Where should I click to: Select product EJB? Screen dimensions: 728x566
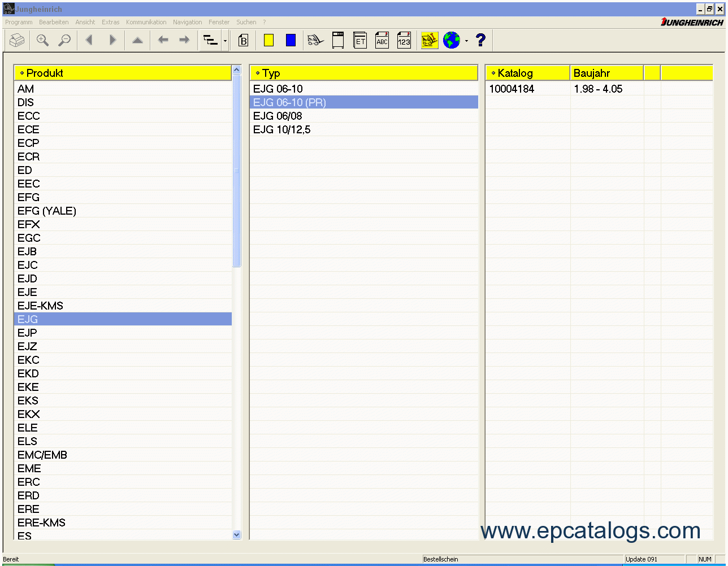tap(123, 251)
